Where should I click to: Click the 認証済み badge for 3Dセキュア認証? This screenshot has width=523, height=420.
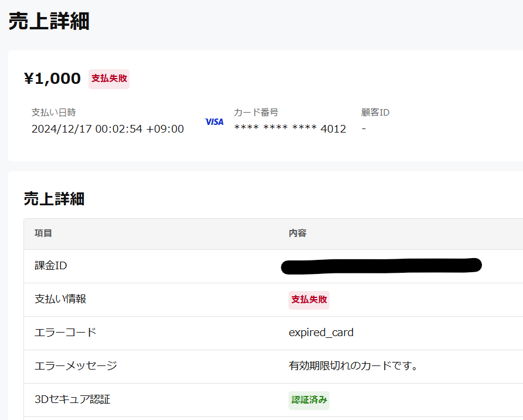click(309, 400)
